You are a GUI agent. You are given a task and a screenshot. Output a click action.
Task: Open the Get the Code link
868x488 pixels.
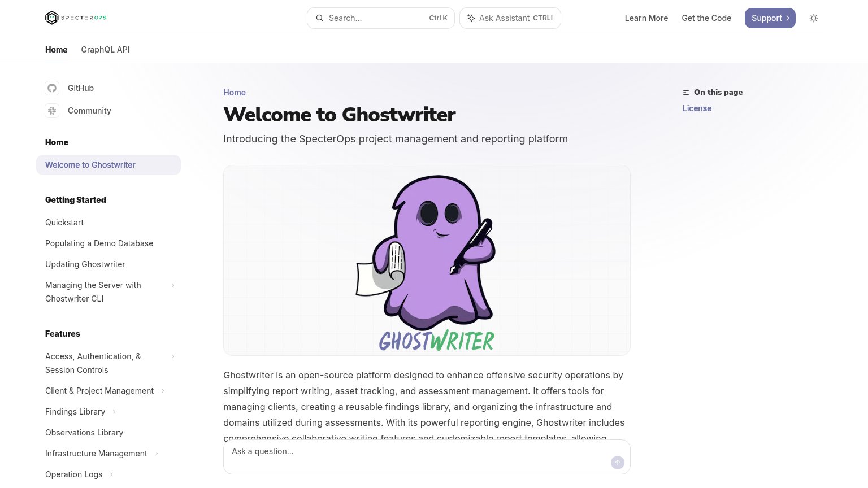[706, 18]
